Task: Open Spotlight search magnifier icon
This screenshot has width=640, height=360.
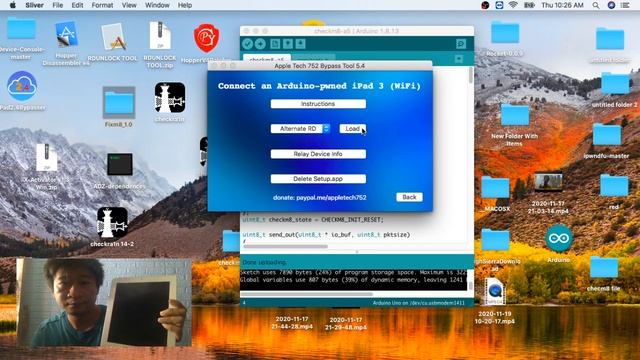Action: pyautogui.click(x=596, y=5)
